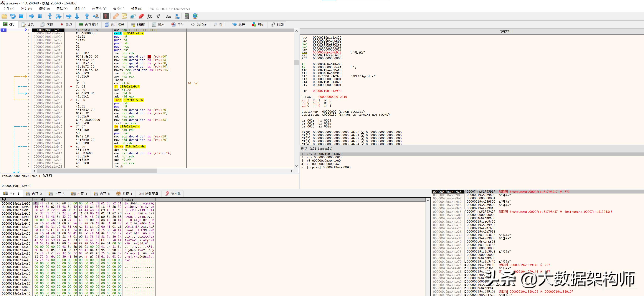Click the fx functions toolbar icon
Viewport: 644px width, 296px height.
tap(149, 16)
